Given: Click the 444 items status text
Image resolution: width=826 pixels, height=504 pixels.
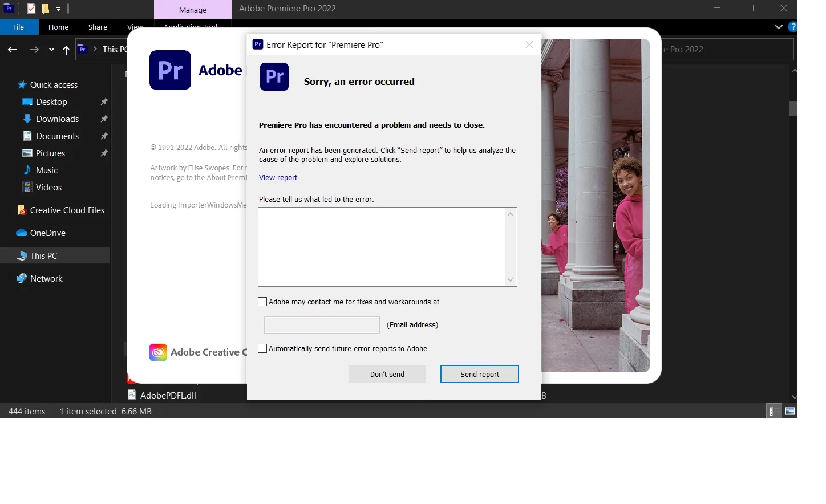Looking at the screenshot, I should pyautogui.click(x=27, y=411).
